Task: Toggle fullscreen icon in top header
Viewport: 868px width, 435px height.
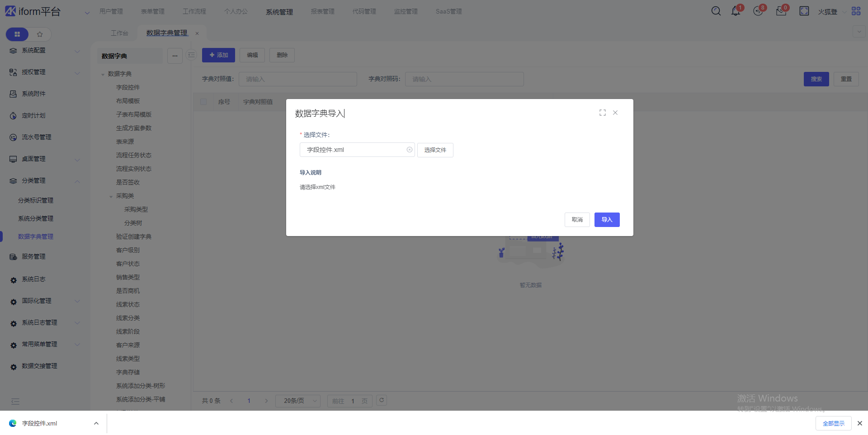Action: 804,11
